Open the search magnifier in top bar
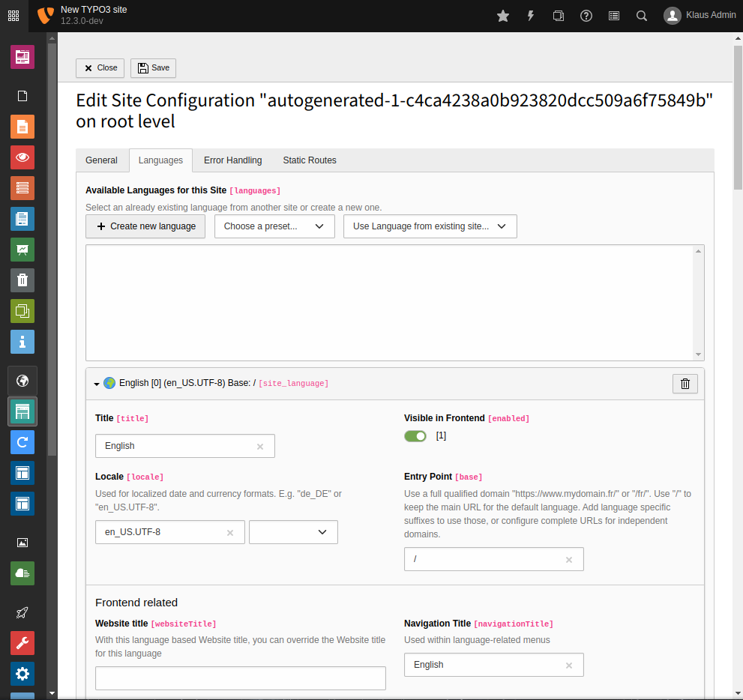This screenshot has height=700, width=743. (642, 16)
